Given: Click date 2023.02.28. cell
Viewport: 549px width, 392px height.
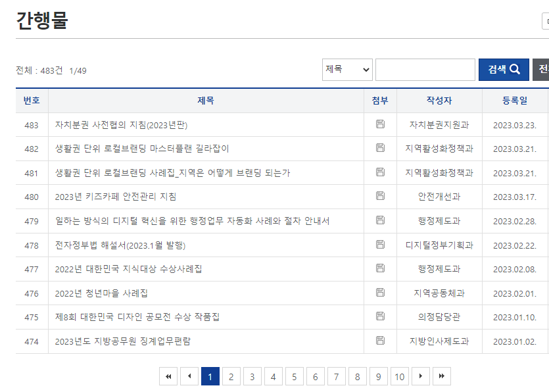Looking at the screenshot, I should 515,222.
